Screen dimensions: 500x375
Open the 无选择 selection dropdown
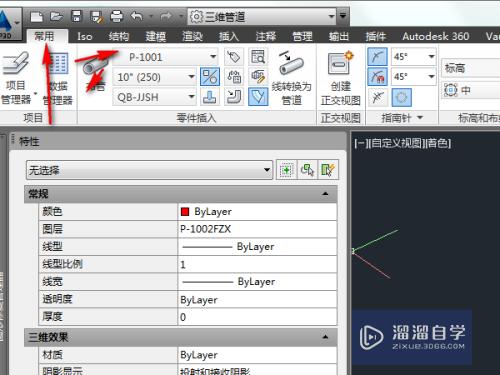pyautogui.click(x=149, y=170)
